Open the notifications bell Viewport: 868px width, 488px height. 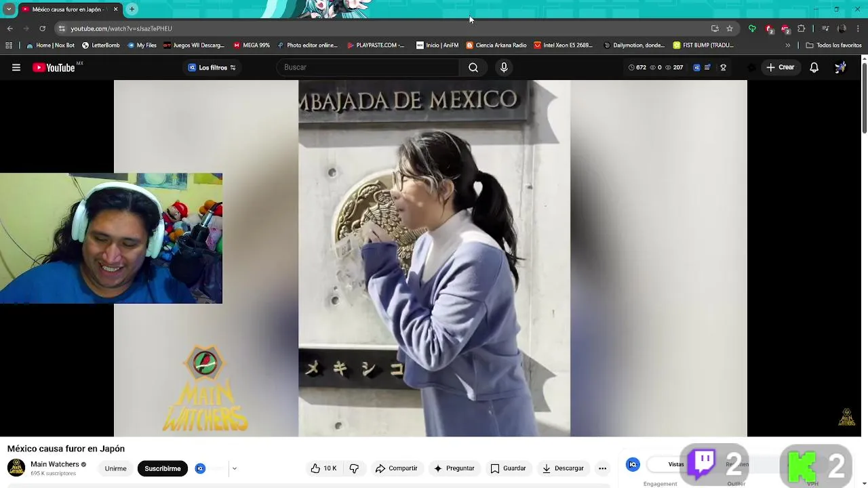(x=814, y=67)
